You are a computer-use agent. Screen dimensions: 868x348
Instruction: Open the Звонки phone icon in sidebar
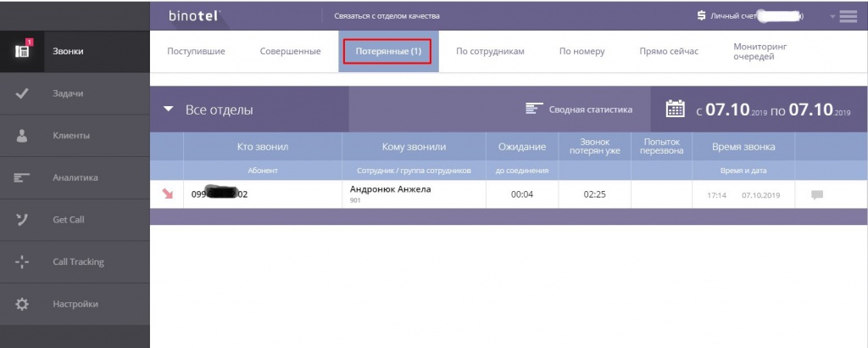(22, 51)
